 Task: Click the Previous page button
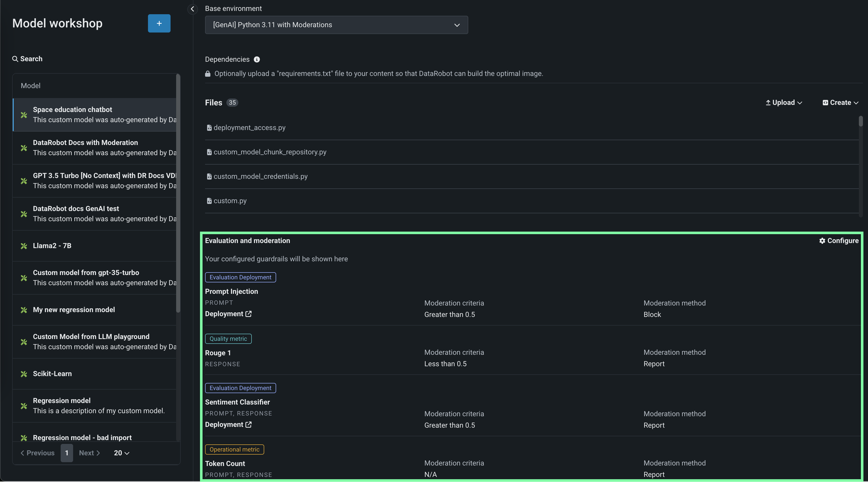pyautogui.click(x=37, y=453)
